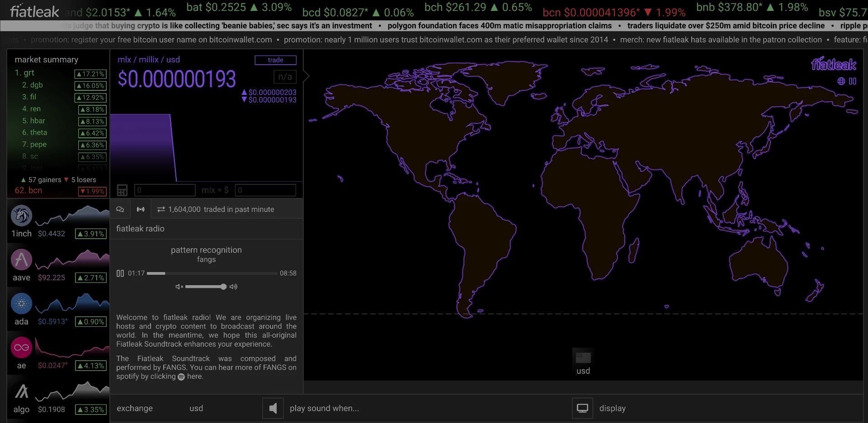Pause the map animation
This screenshot has height=423, width=868.
853,81
